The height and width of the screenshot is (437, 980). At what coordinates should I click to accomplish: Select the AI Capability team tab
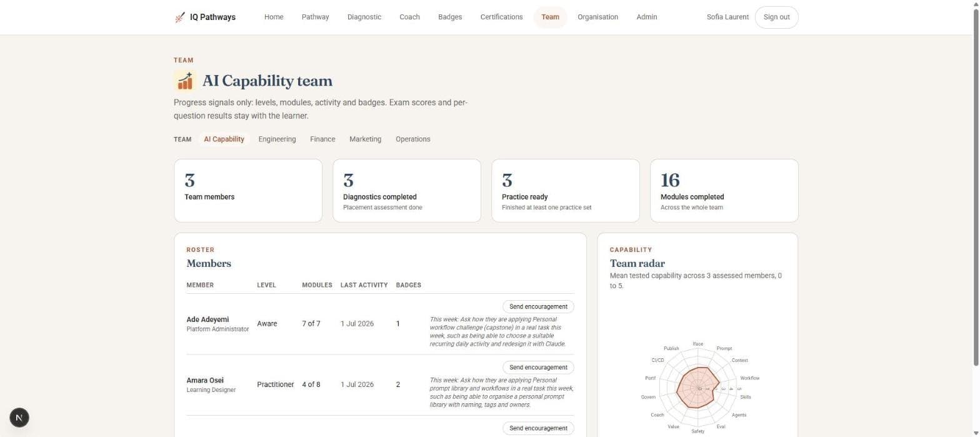[224, 139]
